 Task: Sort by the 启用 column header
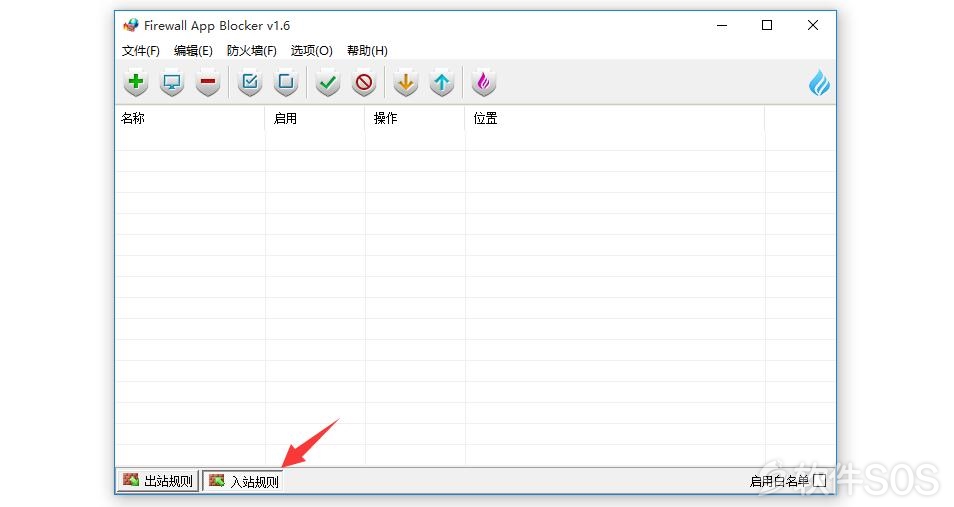point(315,118)
